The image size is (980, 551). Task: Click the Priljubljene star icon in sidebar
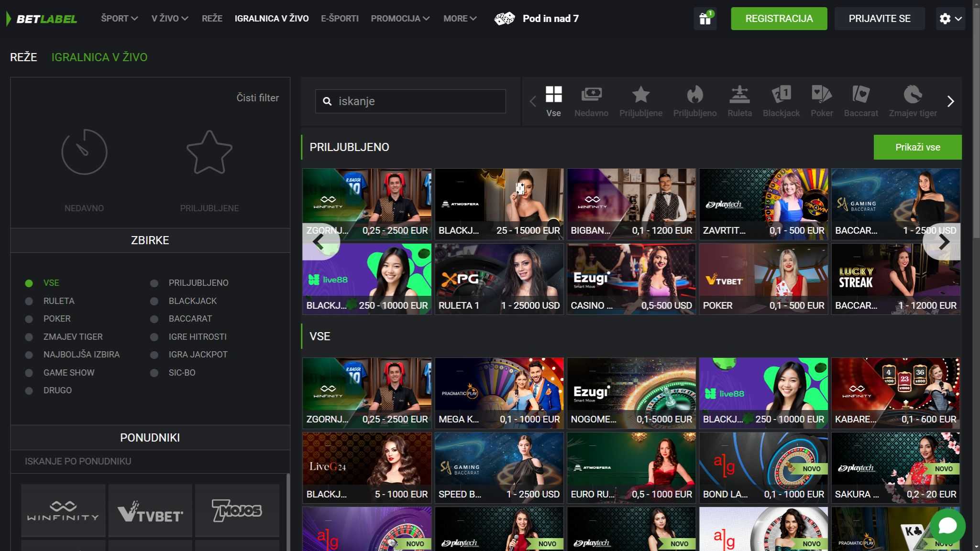click(209, 152)
